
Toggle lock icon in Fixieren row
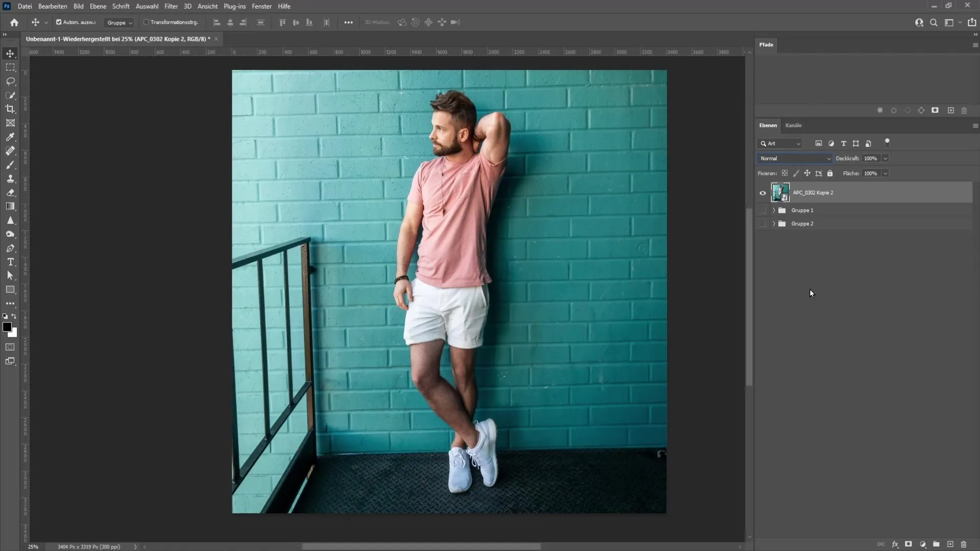[830, 173]
